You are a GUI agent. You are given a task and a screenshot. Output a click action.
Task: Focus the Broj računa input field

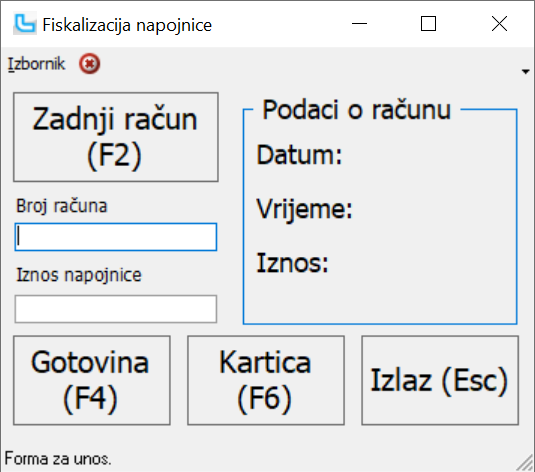coord(116,237)
